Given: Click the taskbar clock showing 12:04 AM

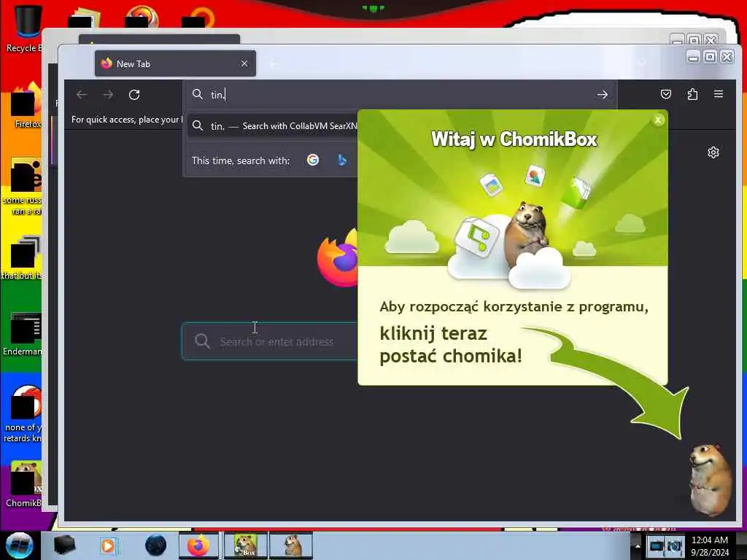Looking at the screenshot, I should [710, 545].
